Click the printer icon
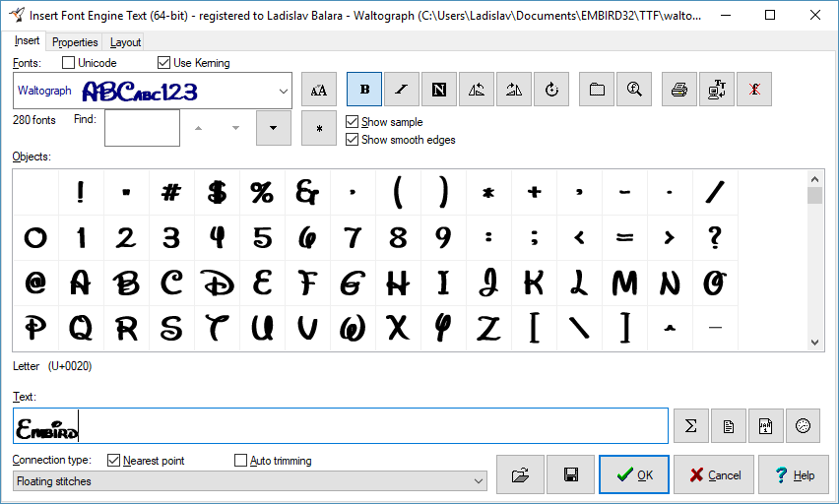 pyautogui.click(x=679, y=90)
